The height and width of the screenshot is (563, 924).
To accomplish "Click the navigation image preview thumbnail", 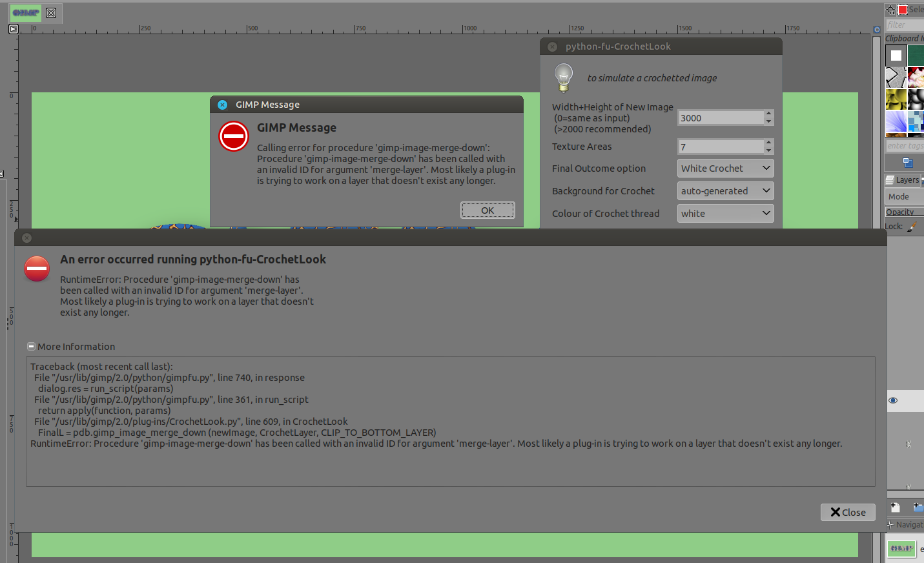I will (x=901, y=549).
